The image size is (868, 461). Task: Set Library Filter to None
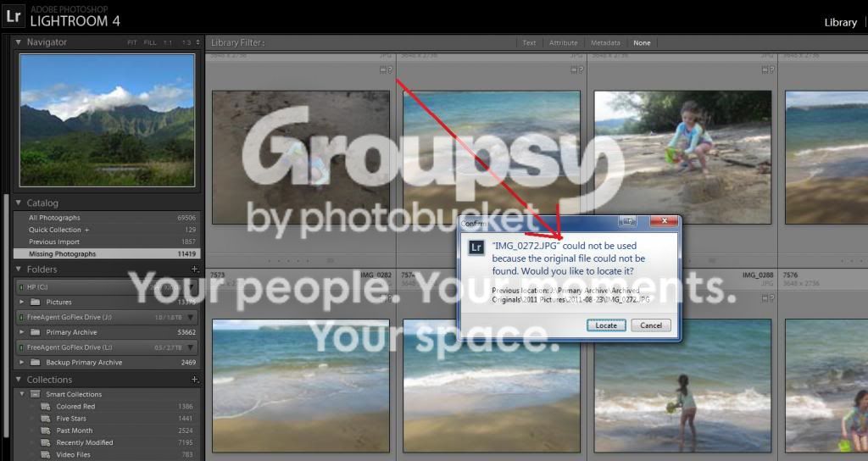[x=643, y=42]
